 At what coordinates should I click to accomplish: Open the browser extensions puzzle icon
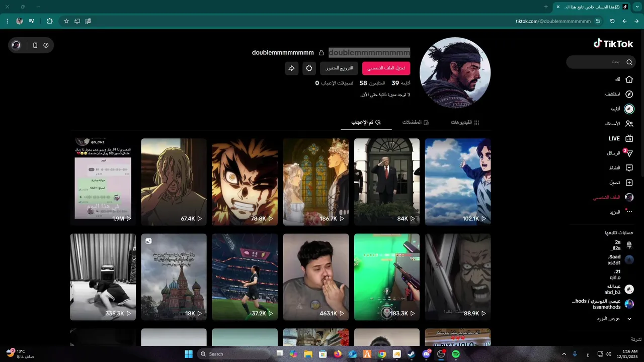(50, 21)
